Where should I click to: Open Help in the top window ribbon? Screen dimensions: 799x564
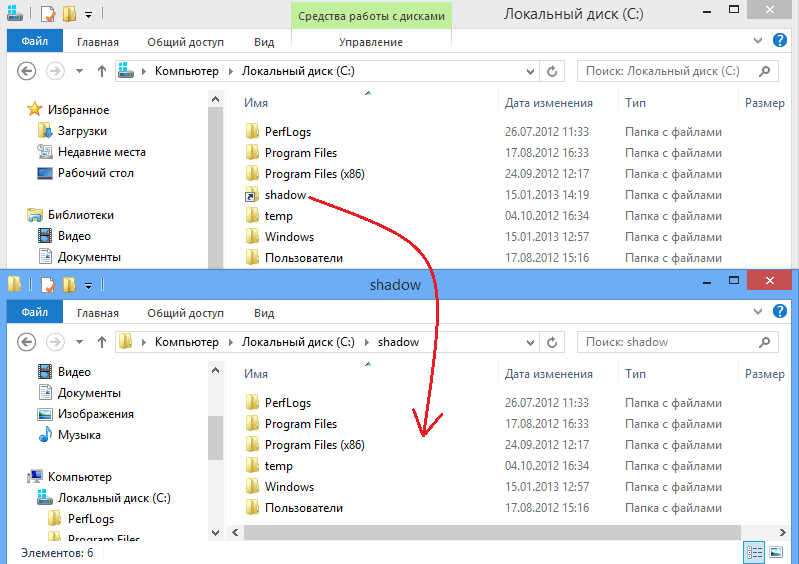tap(780, 40)
